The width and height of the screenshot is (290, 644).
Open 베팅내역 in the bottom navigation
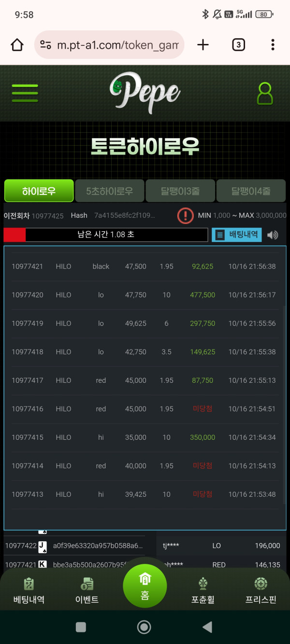29,591
